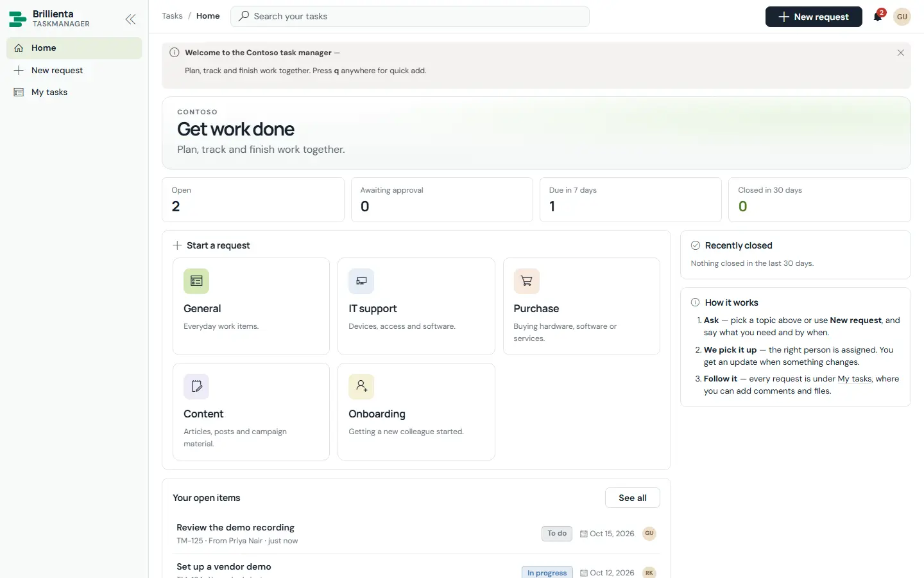Click the To do status badge
Image resolution: width=924 pixels, height=578 pixels.
[x=557, y=534]
